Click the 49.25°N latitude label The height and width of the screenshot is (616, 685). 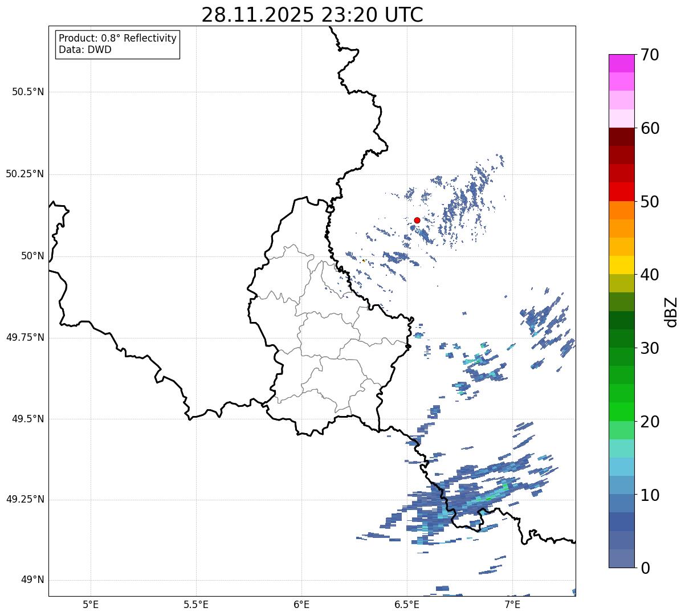pos(25,499)
